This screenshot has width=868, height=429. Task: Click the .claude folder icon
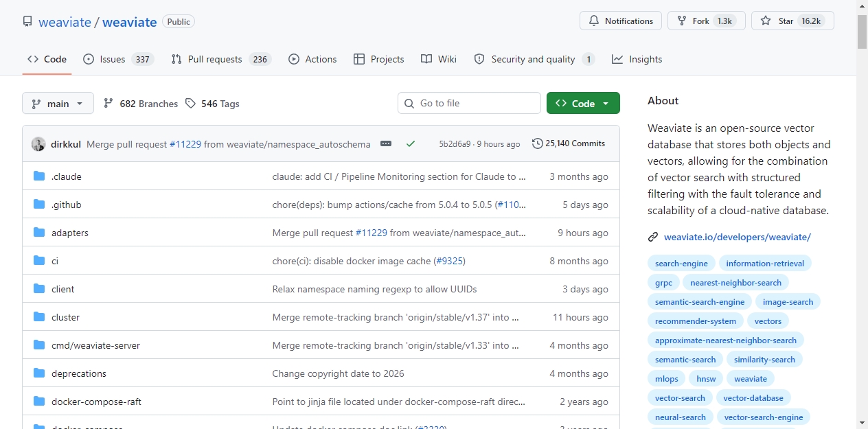coord(39,176)
